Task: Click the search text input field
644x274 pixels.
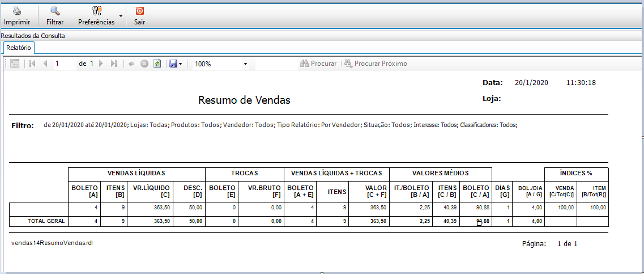Action: coord(276,64)
